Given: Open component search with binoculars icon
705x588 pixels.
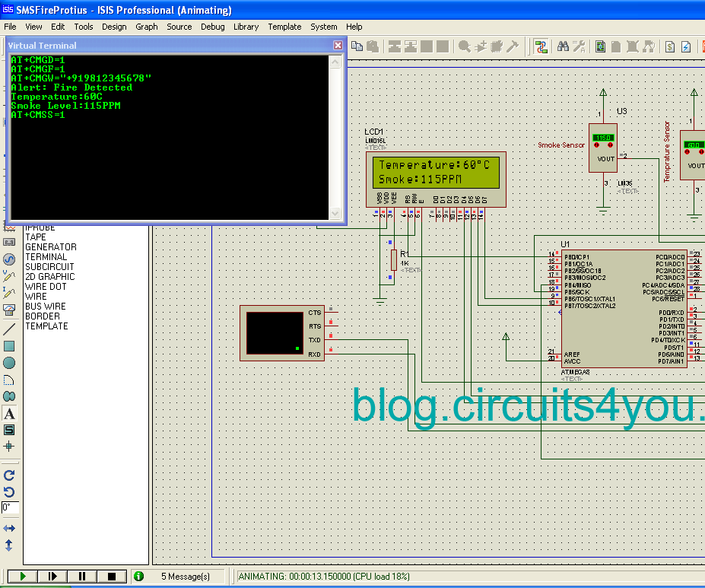Looking at the screenshot, I should point(563,46).
